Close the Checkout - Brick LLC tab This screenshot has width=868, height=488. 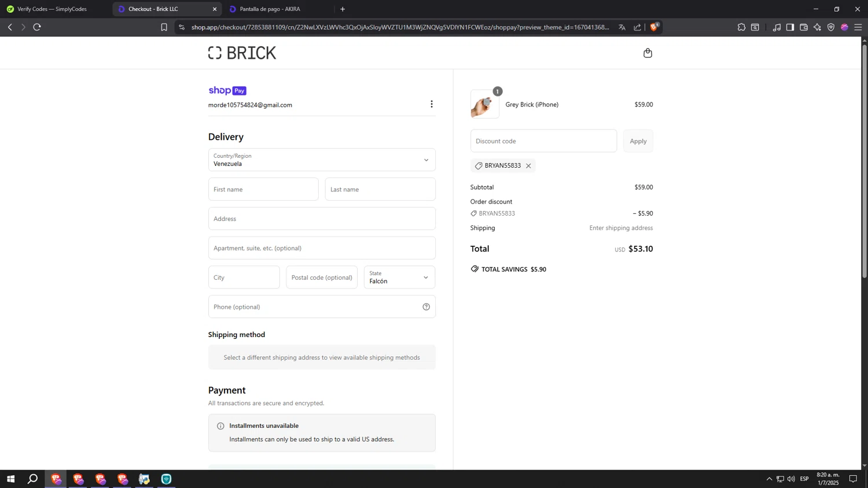(x=215, y=9)
